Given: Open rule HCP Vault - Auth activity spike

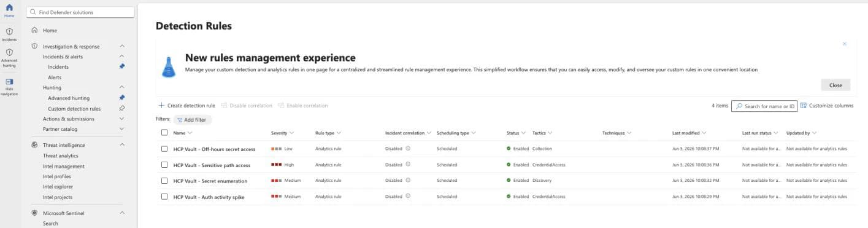Looking at the screenshot, I should pyautogui.click(x=209, y=197).
